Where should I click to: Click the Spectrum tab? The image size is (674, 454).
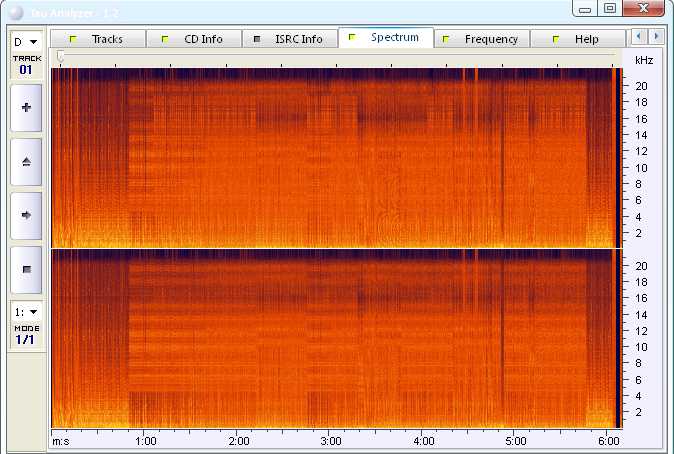pos(386,38)
